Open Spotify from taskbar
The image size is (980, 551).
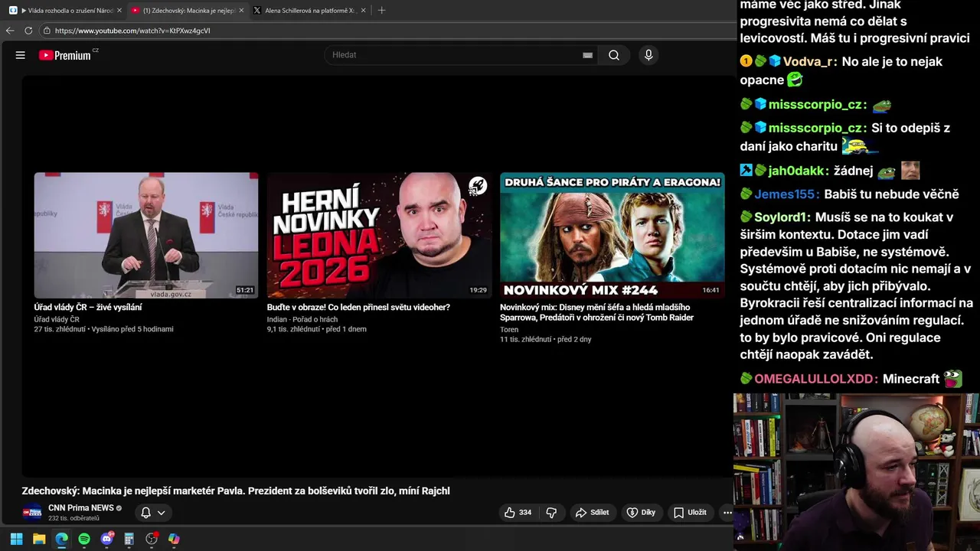coord(84,539)
